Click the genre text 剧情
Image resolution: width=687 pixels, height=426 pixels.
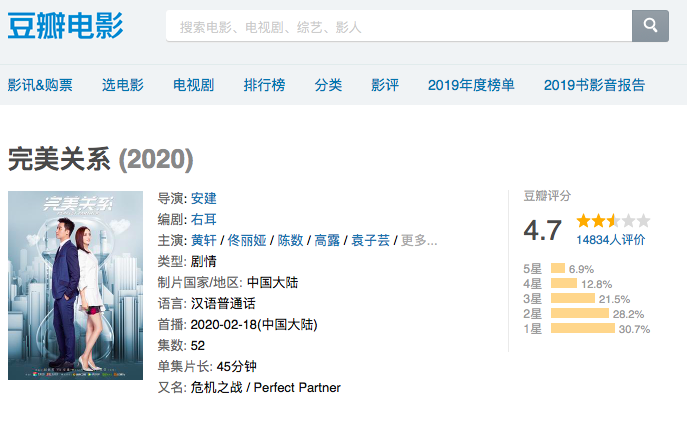pyautogui.click(x=204, y=261)
